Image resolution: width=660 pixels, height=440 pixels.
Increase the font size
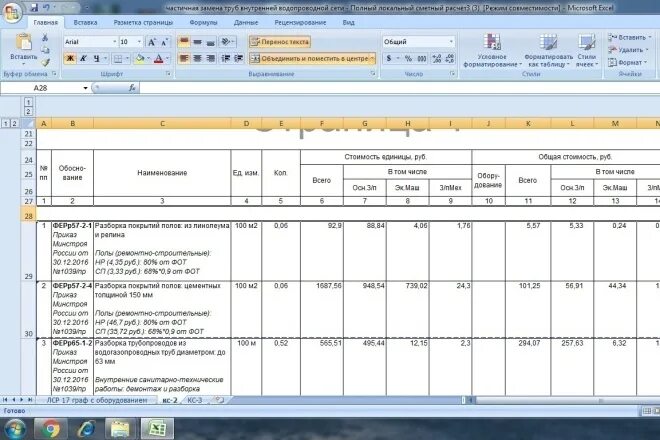pyautogui.click(x=152, y=42)
